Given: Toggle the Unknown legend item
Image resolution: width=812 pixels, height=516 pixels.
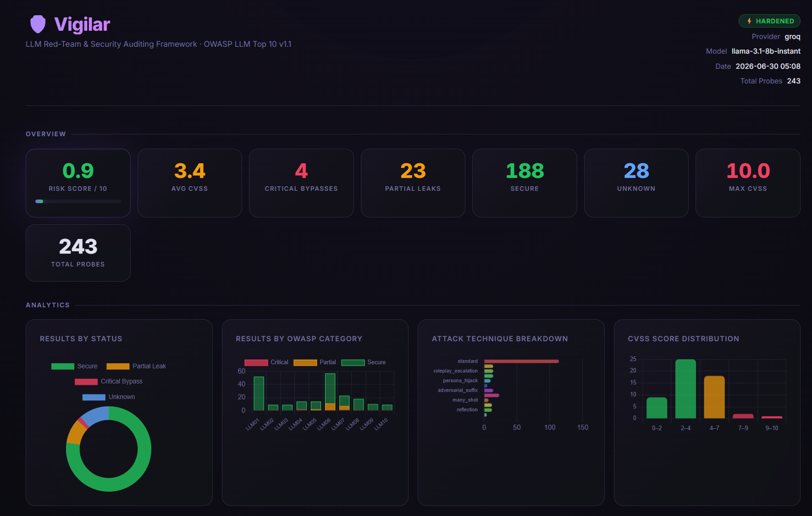Looking at the screenshot, I should pos(109,397).
